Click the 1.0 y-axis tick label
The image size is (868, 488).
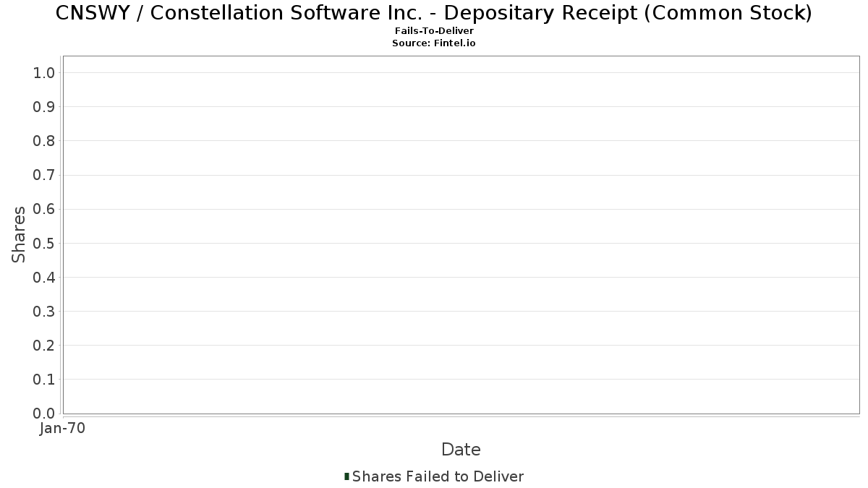click(x=44, y=72)
